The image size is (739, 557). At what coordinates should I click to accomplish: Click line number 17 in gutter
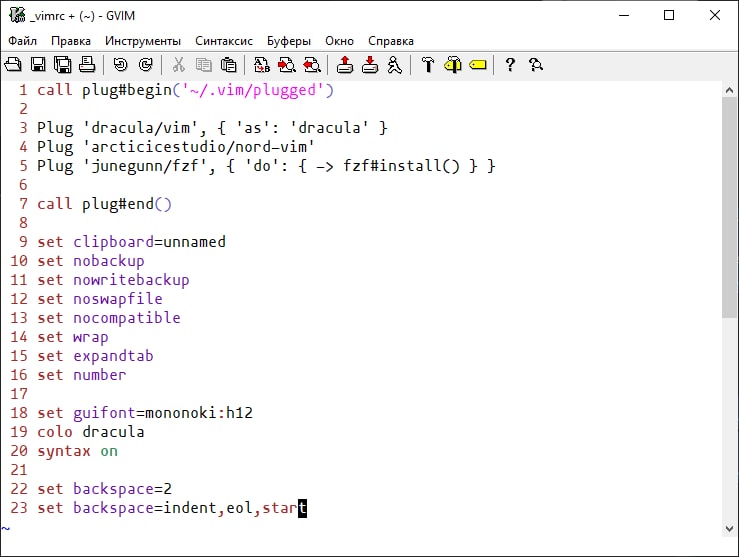click(x=19, y=394)
